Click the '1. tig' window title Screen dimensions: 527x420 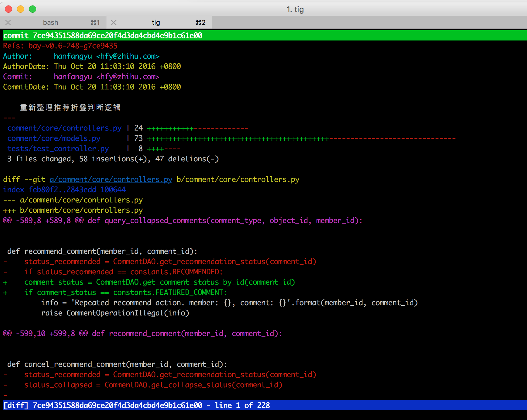click(x=295, y=9)
